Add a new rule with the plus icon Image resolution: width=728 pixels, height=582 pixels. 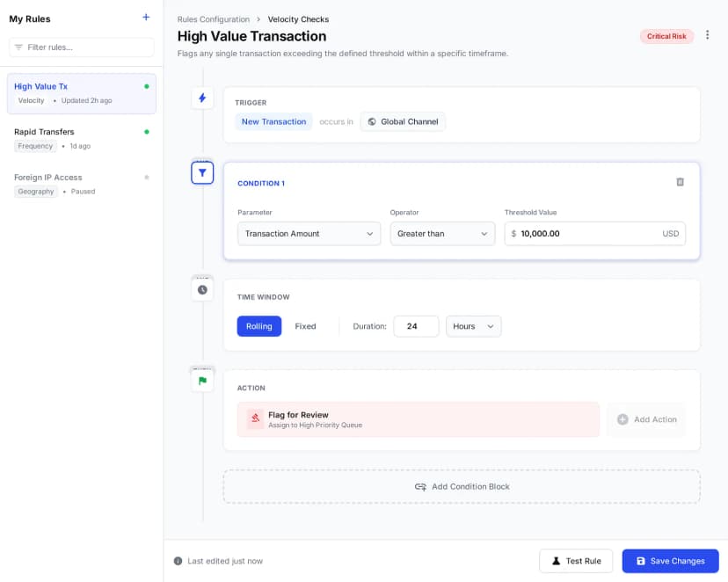coord(148,18)
